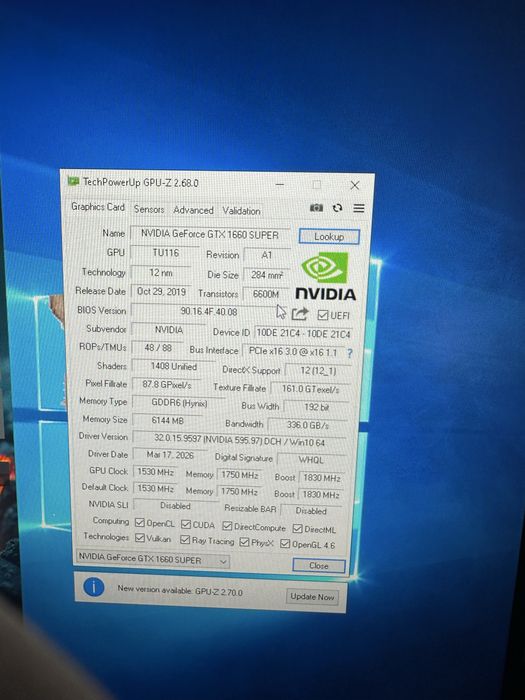Click the Close button at bottom
This screenshot has height=700, width=525.
click(x=319, y=566)
